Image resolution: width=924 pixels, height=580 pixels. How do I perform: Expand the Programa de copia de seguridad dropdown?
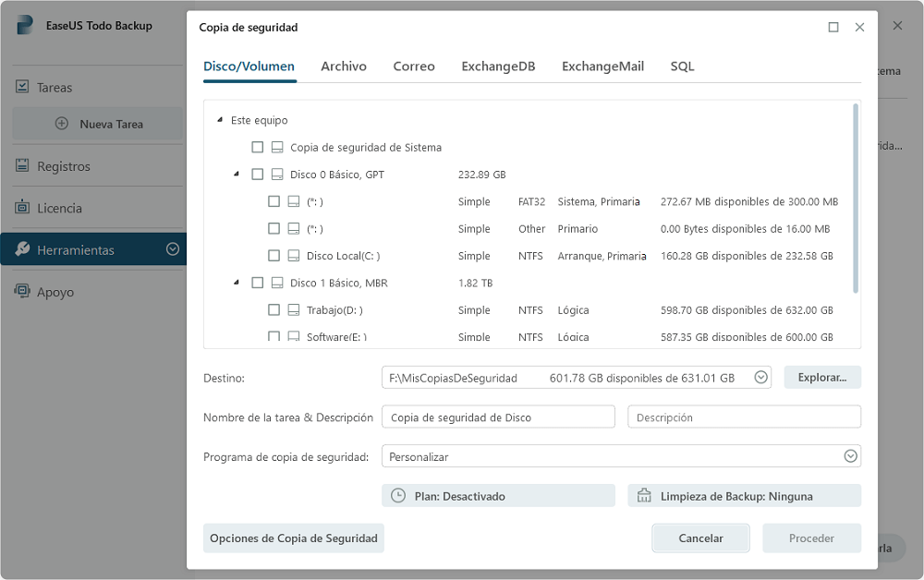850,456
